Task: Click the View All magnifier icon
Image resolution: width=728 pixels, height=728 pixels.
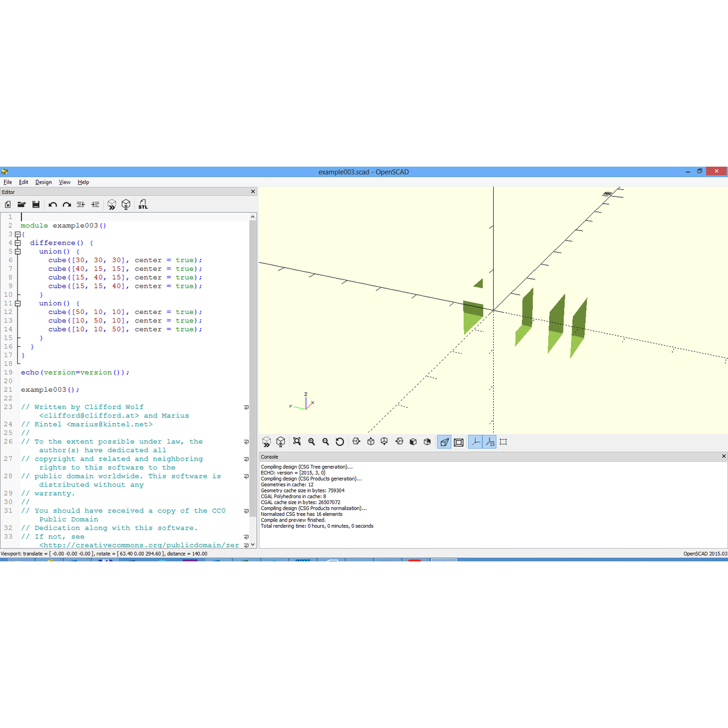Action: coord(297,442)
